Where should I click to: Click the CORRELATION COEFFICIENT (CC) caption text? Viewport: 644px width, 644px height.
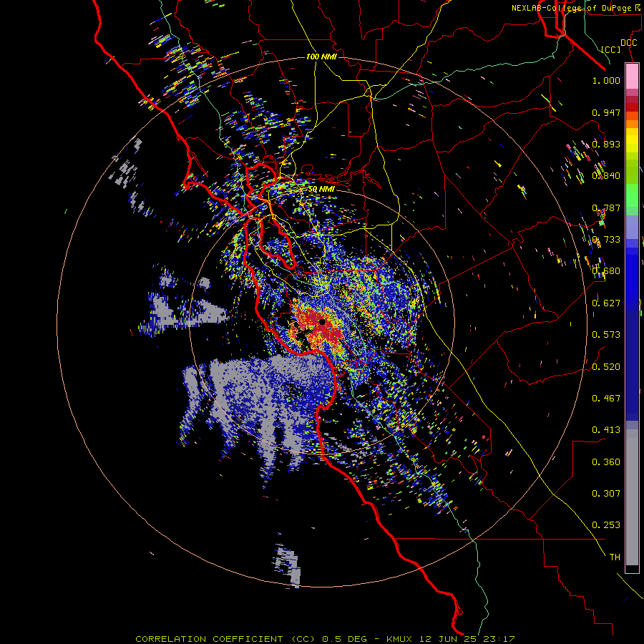point(225,639)
